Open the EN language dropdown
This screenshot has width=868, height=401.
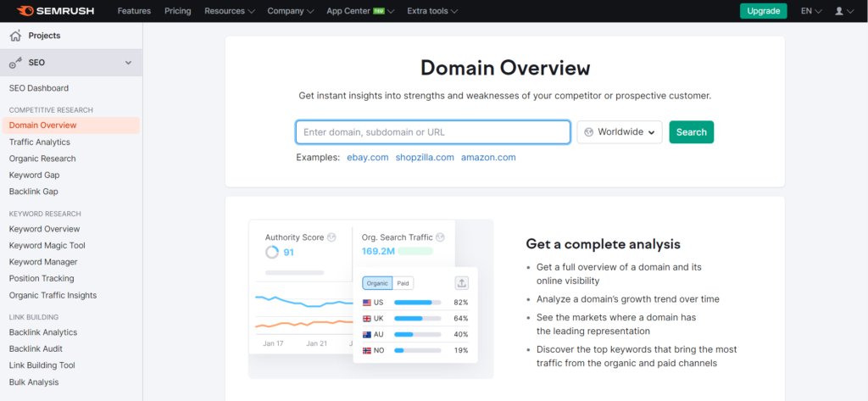[x=811, y=11]
